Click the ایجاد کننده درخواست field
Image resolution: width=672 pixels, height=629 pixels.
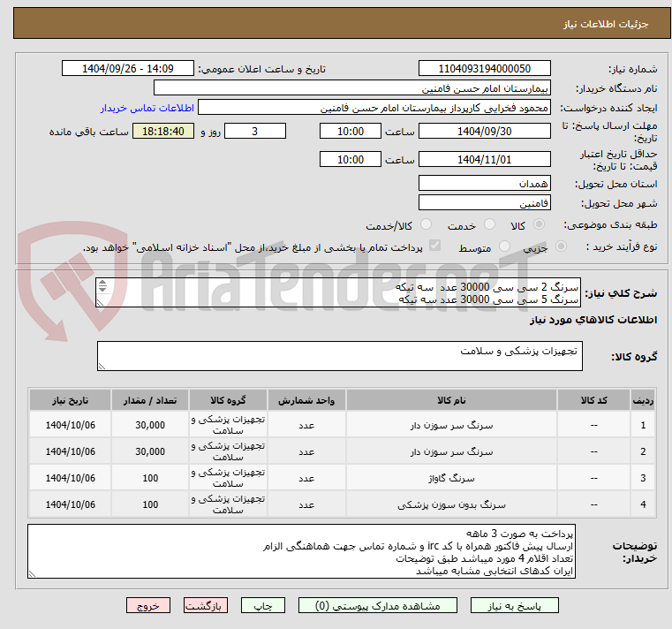pos(374,108)
